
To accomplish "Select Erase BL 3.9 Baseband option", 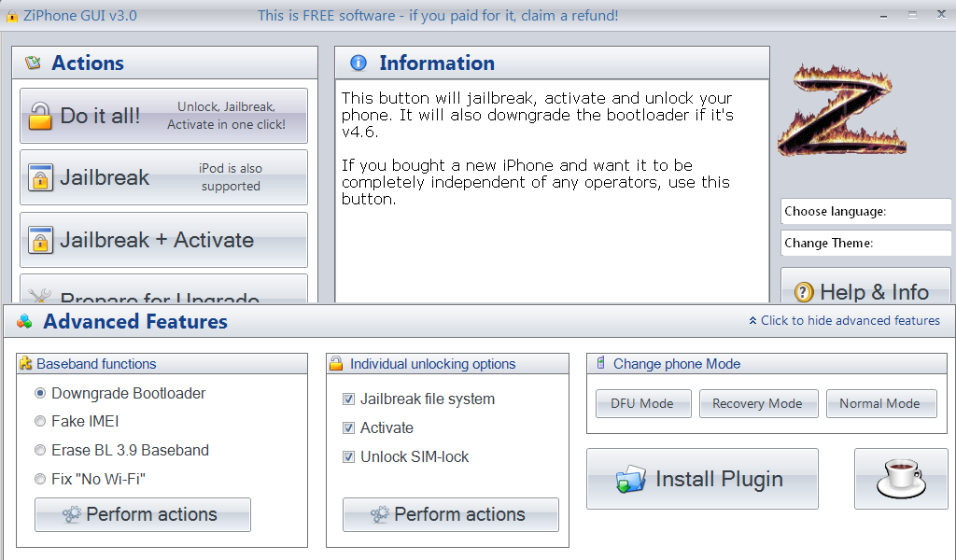I will click(x=40, y=451).
